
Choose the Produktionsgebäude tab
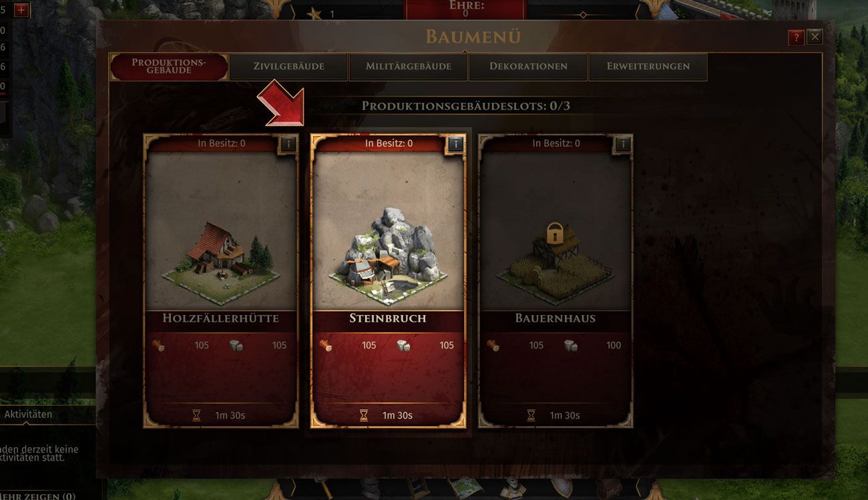tap(169, 67)
